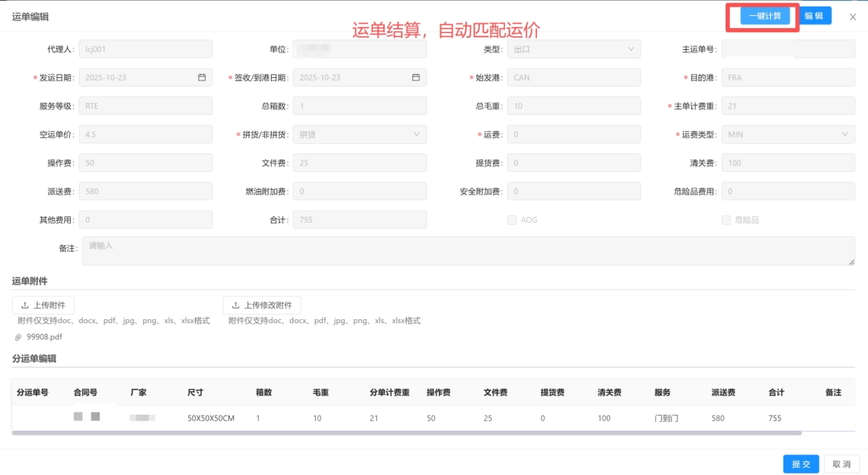Open the 运费类型 dropdown showing MIN
The image size is (868, 475).
click(x=788, y=134)
